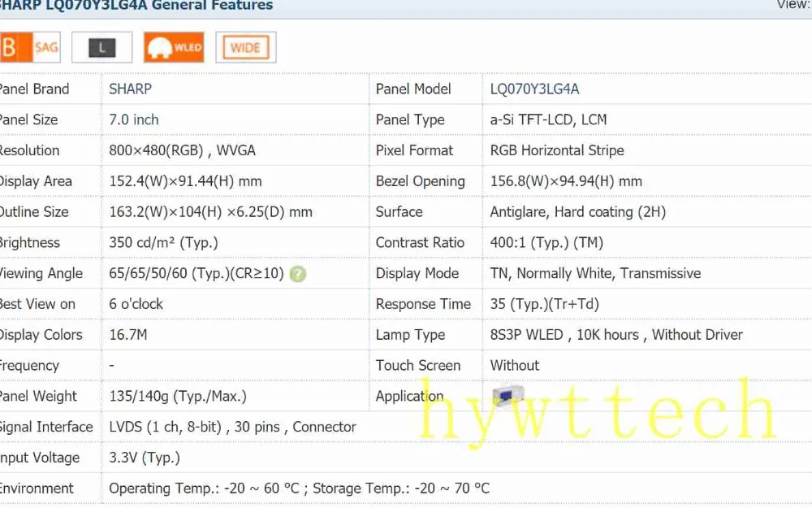Click the green viewing angle help icon
This screenshot has height=508, width=812.
click(298, 274)
